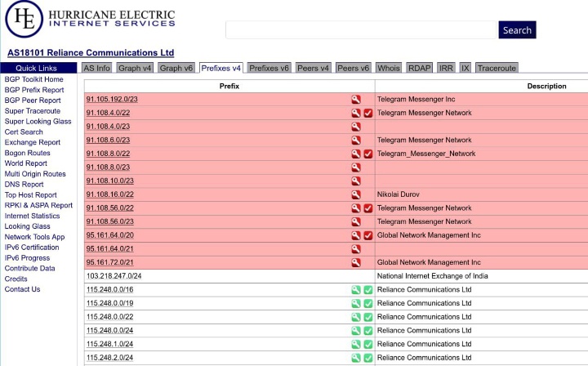588x366 pixels.
Task: Click the green checkmark icon for 115.248.1.0/24
Action: 368,344
